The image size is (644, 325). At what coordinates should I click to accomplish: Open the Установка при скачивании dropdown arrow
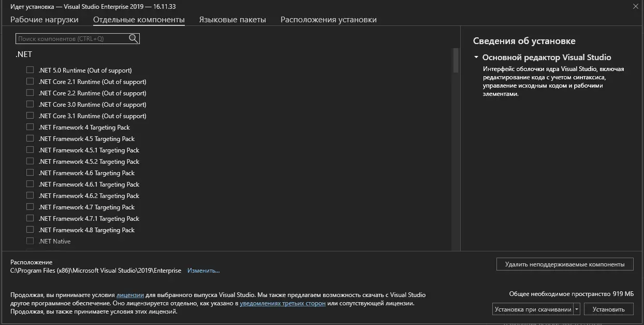[x=576, y=308]
